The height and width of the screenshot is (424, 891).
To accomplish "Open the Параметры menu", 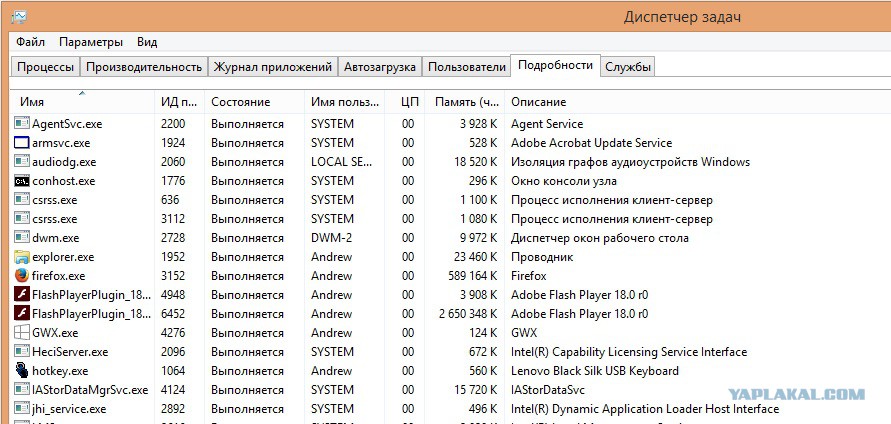I will coord(91,42).
